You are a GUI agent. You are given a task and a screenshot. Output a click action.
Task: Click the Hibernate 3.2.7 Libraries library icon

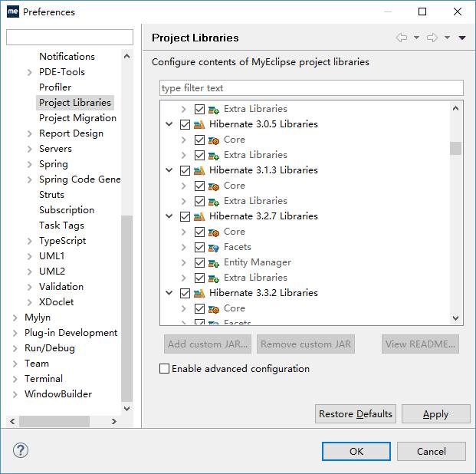(x=199, y=216)
